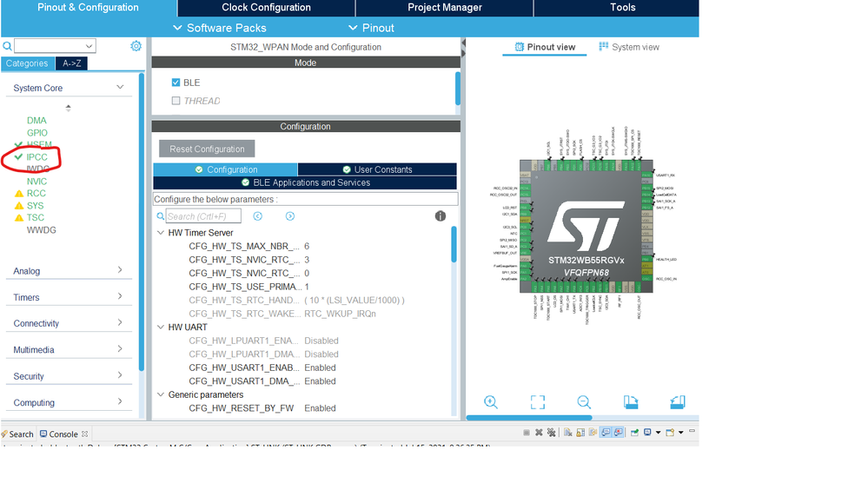Select DMA in System Core

point(36,120)
